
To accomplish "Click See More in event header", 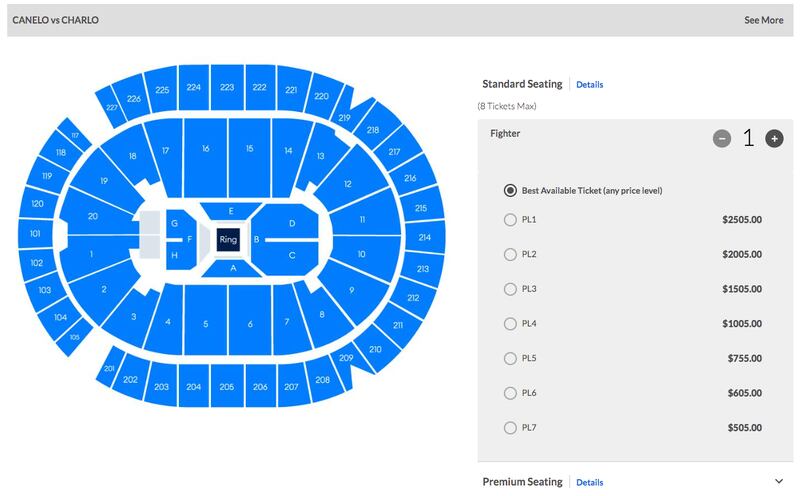I will (763, 20).
